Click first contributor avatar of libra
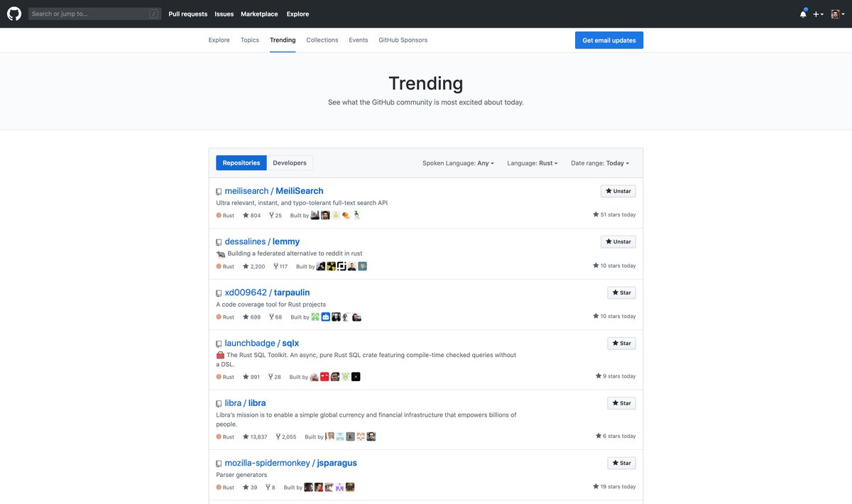The image size is (852, 504). [x=329, y=437]
